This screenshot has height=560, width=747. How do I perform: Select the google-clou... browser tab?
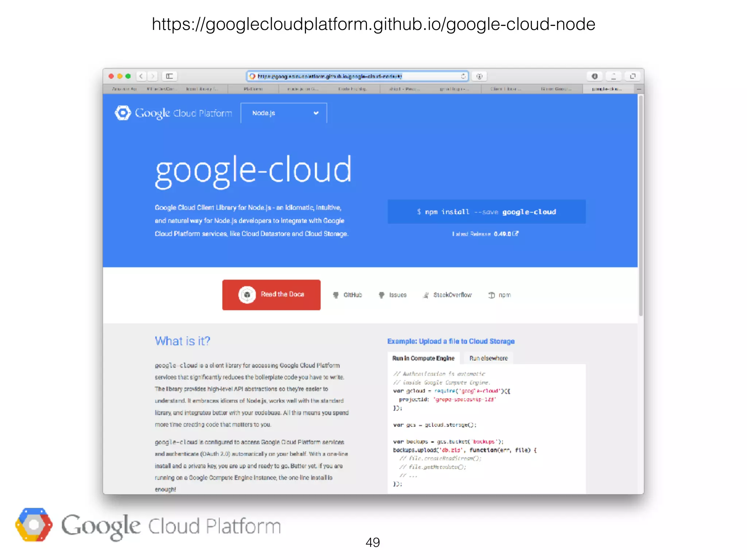[608, 89]
